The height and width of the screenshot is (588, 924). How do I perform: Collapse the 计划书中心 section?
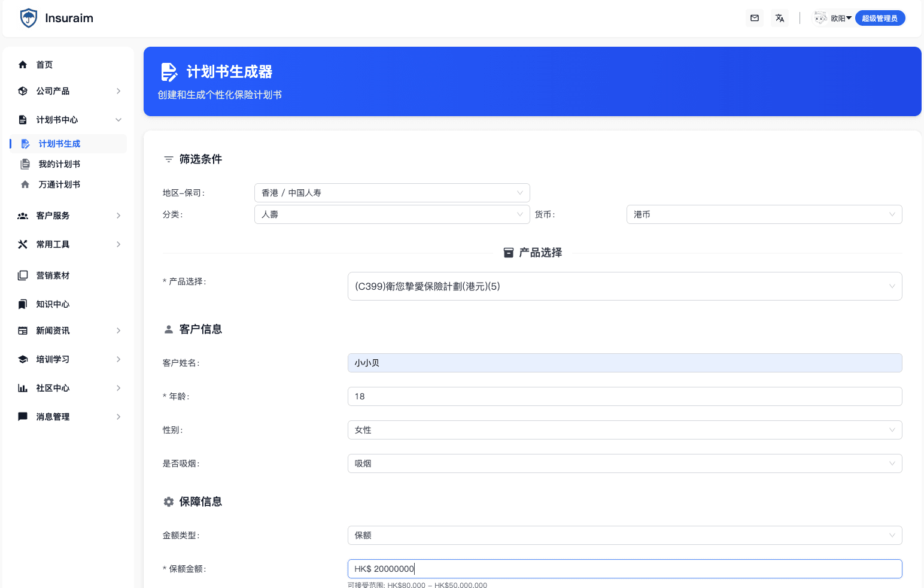[x=118, y=119]
